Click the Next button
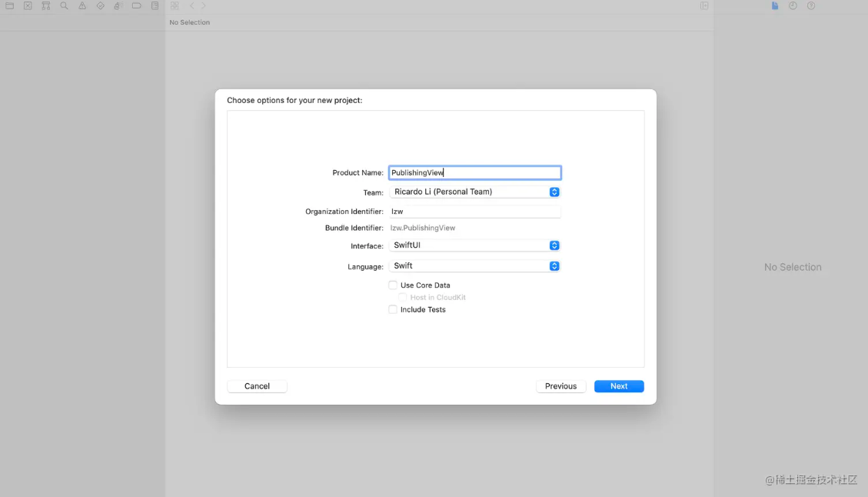Image resolution: width=868 pixels, height=497 pixels. 619,386
